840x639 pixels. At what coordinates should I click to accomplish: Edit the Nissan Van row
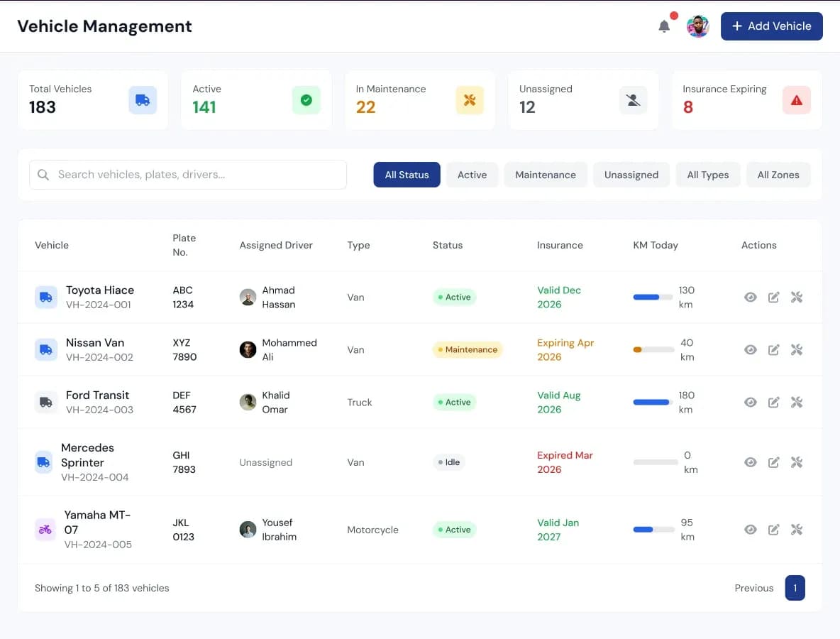coord(773,349)
